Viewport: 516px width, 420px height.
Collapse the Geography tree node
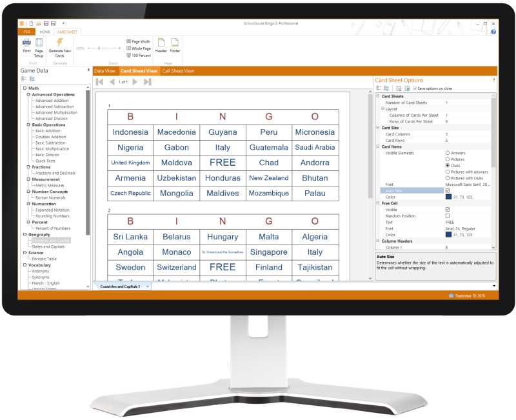click(x=25, y=234)
